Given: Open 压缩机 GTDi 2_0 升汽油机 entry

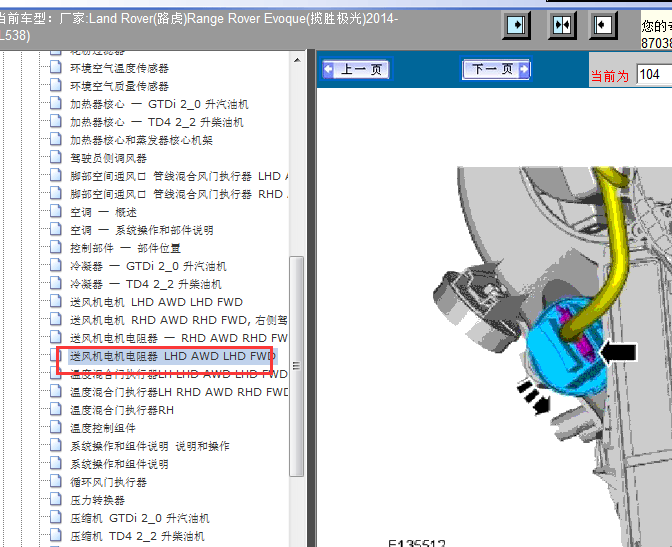Looking at the screenshot, I should [x=140, y=518].
